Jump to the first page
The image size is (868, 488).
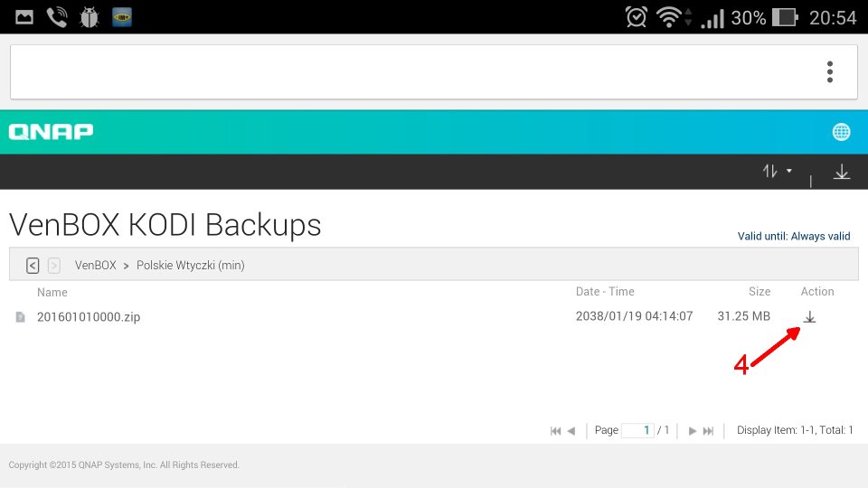point(555,431)
